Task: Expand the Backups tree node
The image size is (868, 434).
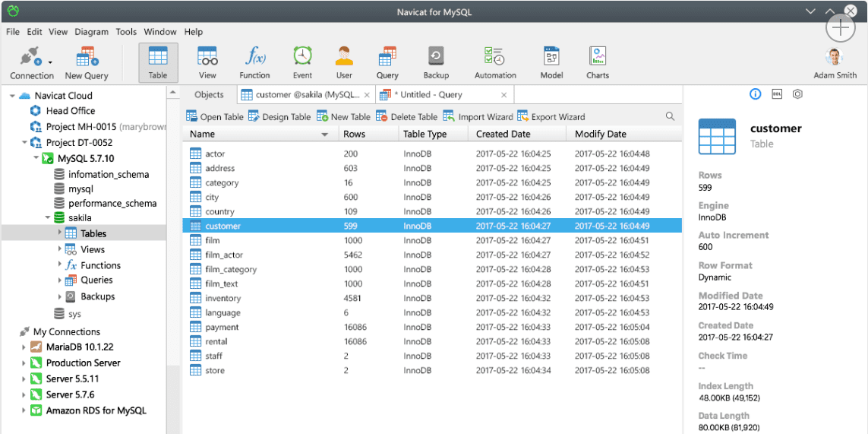Action: (60, 296)
